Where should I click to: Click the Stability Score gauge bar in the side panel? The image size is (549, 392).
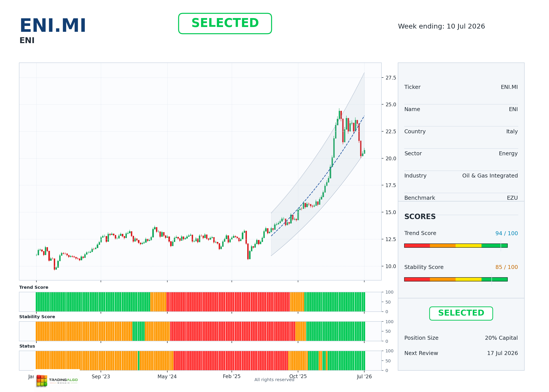(456, 279)
